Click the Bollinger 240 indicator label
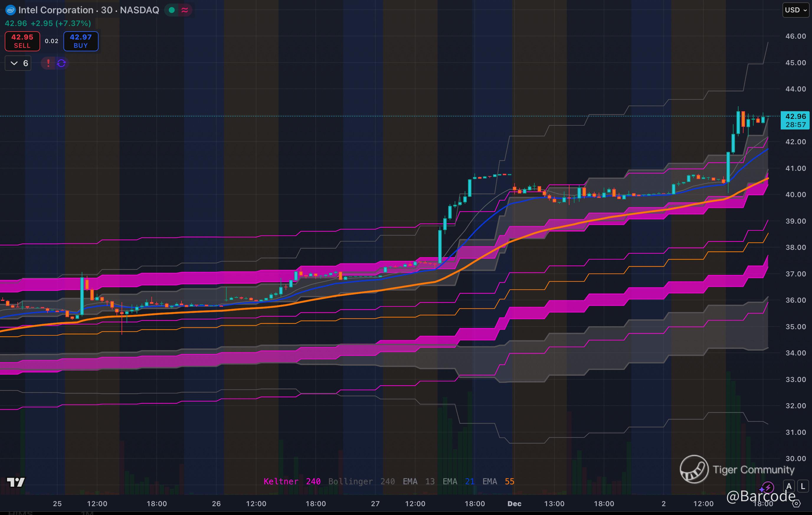 tap(361, 481)
